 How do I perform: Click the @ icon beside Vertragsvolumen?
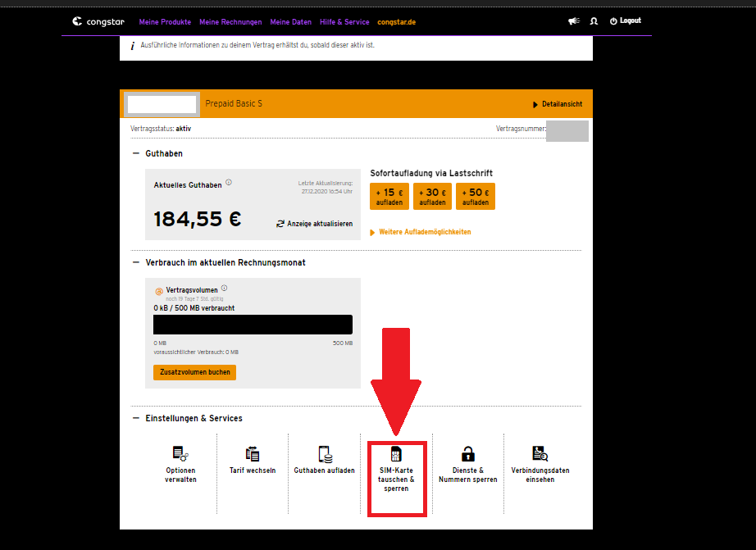159,291
